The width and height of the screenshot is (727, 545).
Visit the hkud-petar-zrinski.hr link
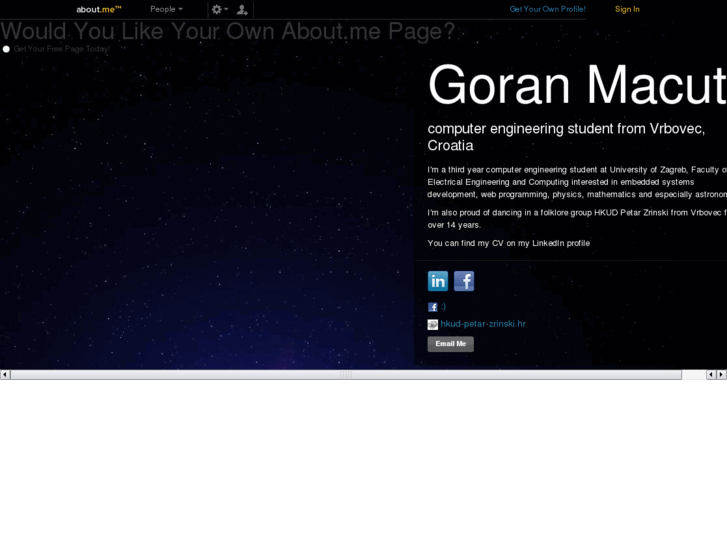coord(483,324)
